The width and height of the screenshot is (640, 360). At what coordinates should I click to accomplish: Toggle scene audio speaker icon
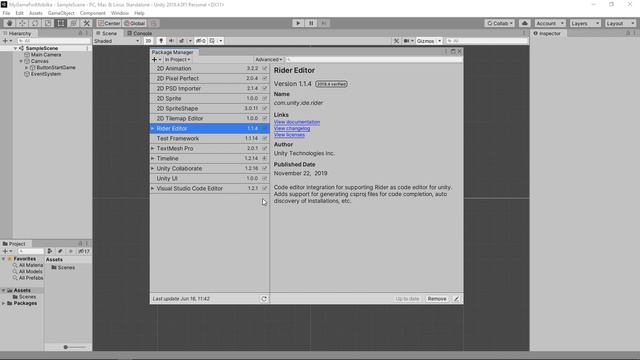pos(171,41)
